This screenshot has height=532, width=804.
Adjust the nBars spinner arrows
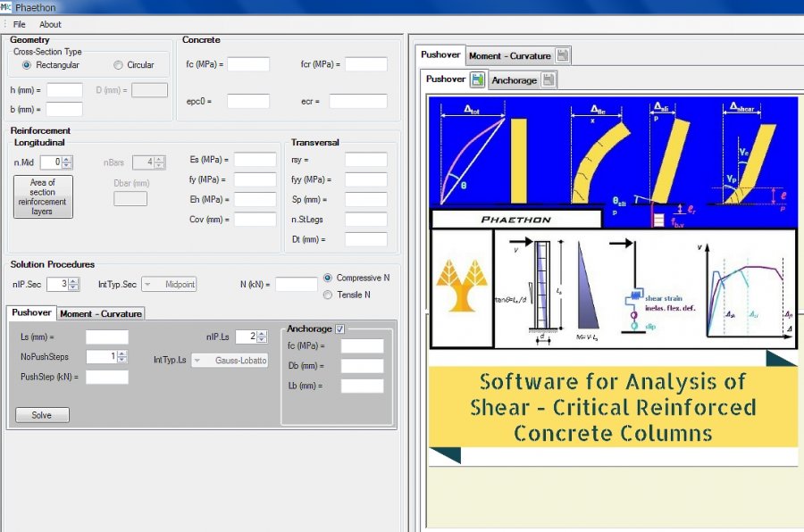click(x=160, y=162)
